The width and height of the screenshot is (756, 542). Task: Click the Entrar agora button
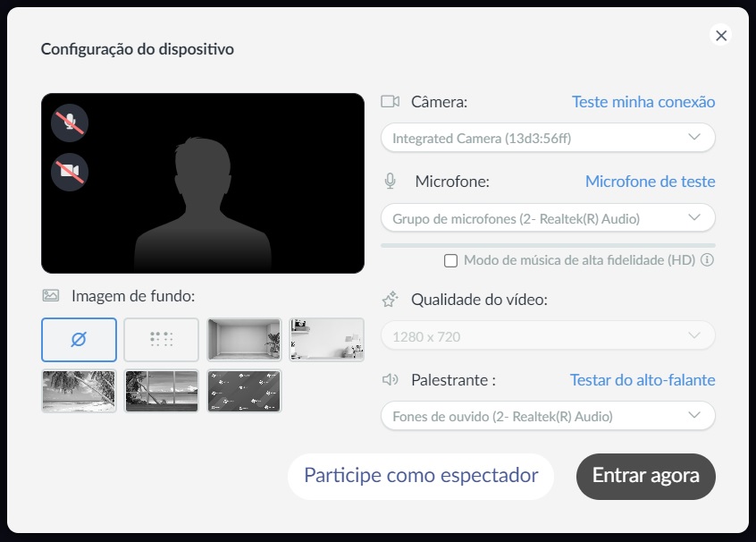click(645, 476)
